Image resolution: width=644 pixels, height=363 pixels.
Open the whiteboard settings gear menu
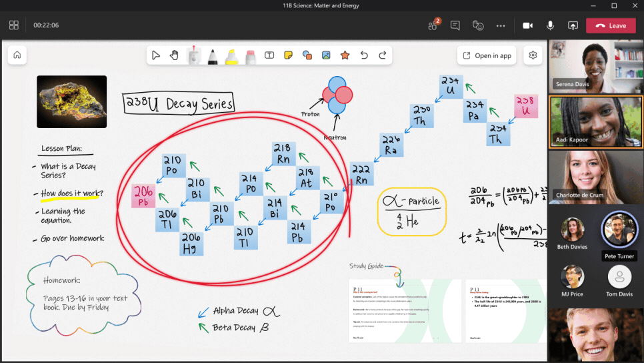(x=533, y=55)
